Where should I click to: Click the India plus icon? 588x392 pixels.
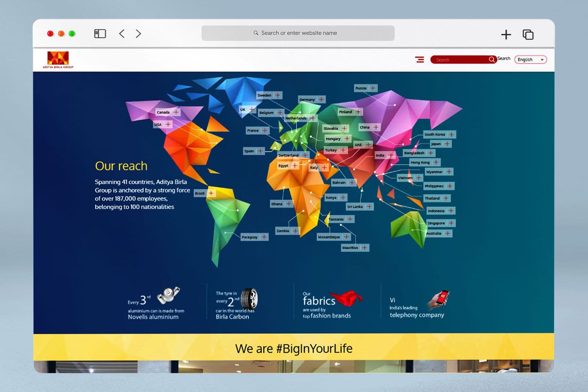pos(391,155)
